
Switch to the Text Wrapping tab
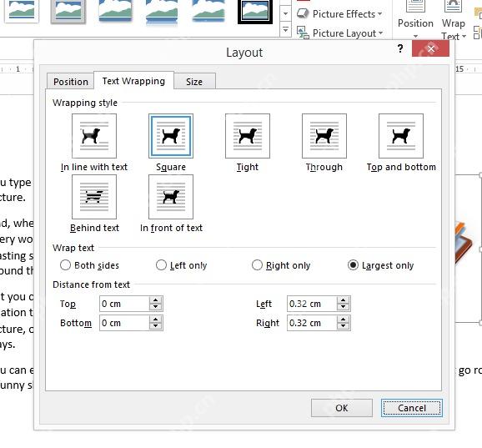click(x=133, y=81)
